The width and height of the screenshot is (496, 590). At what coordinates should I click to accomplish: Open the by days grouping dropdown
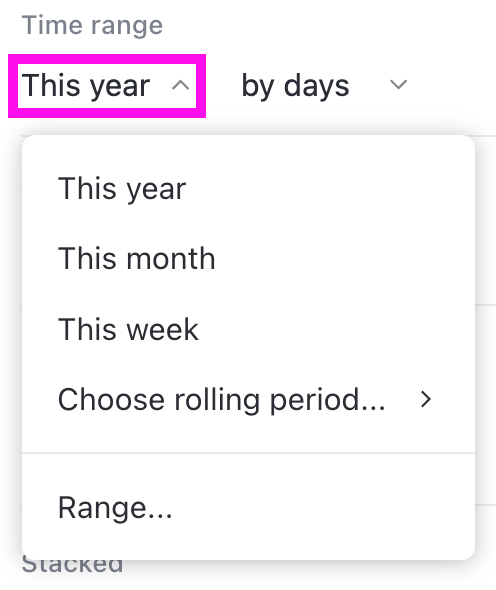click(324, 86)
